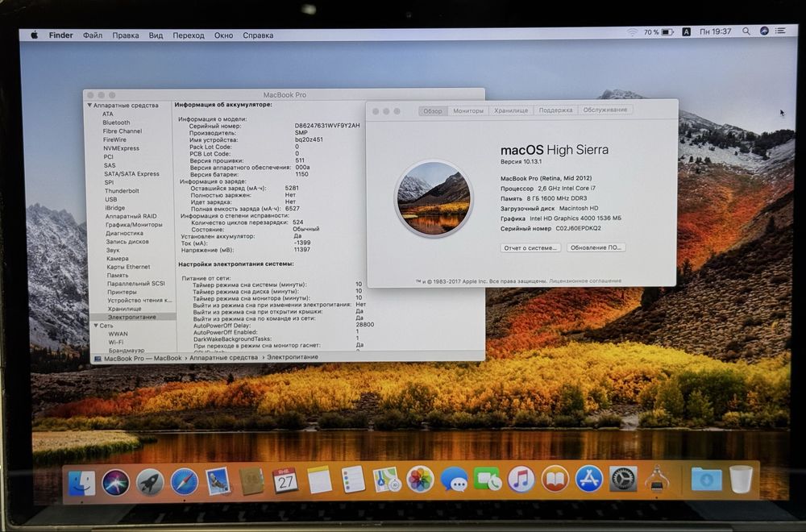Open Launchpad rocket icon in Dock
Image resolution: width=806 pixels, height=532 pixels.
150,483
